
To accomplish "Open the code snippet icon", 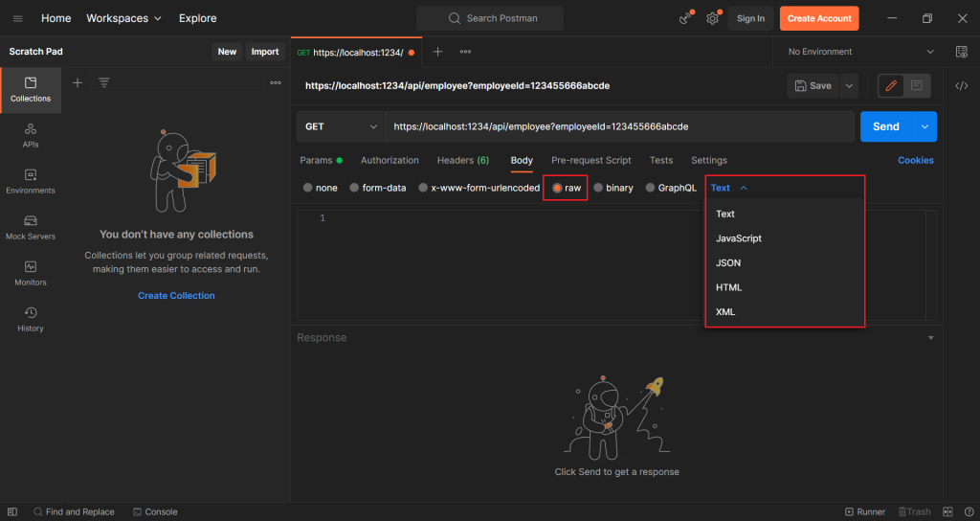I will (x=962, y=85).
